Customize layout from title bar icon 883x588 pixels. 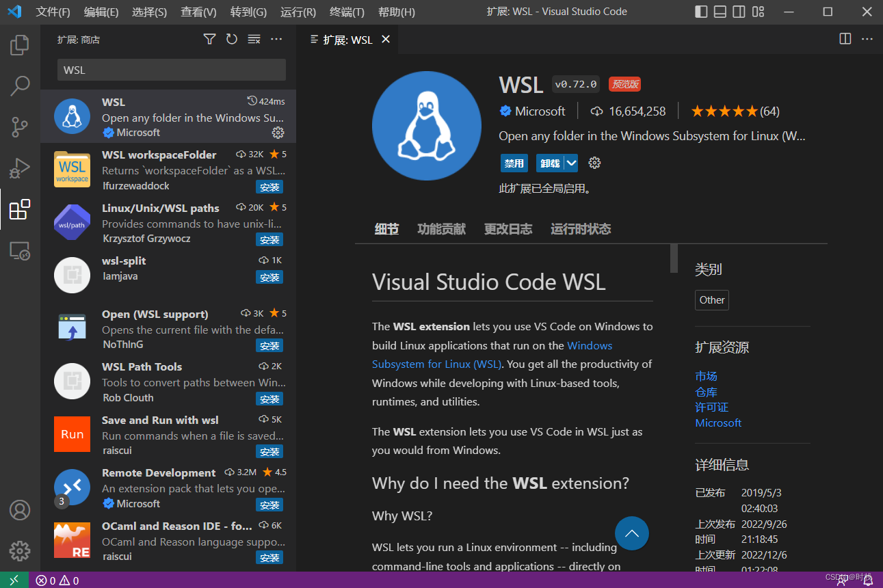tap(758, 12)
